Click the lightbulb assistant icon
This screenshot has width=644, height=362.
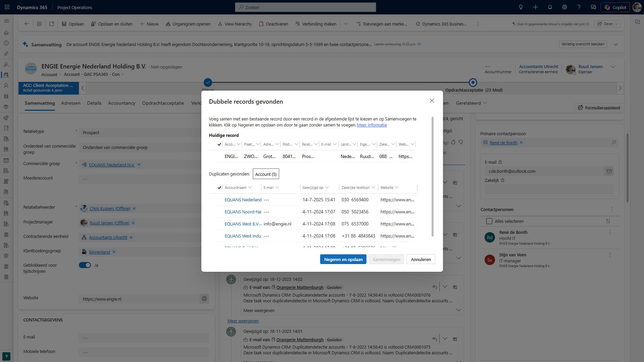point(521,7)
